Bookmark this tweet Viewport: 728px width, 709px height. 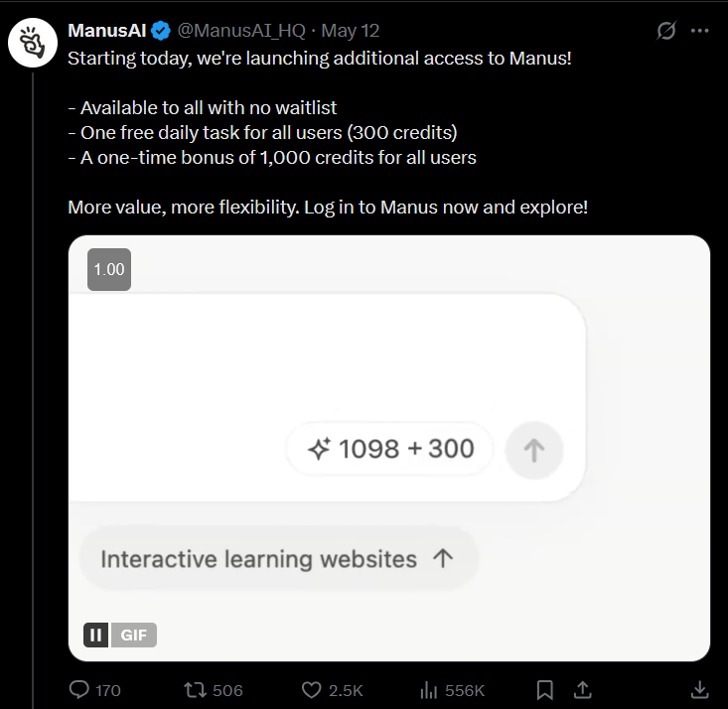click(544, 690)
